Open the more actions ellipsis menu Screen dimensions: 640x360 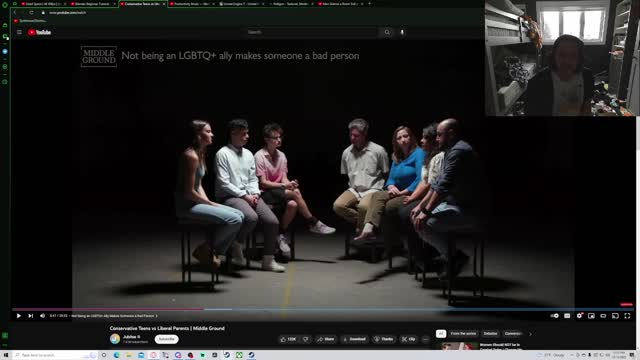pos(425,339)
